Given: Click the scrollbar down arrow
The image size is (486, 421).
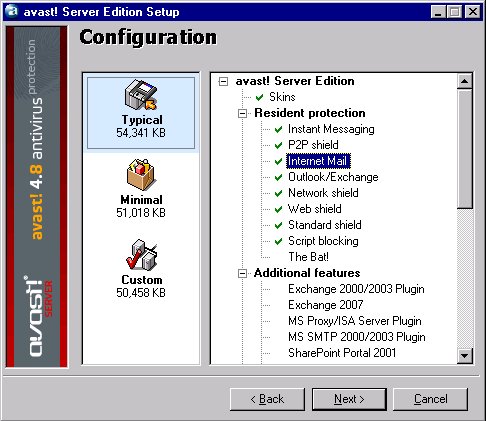Looking at the screenshot, I should [x=465, y=356].
